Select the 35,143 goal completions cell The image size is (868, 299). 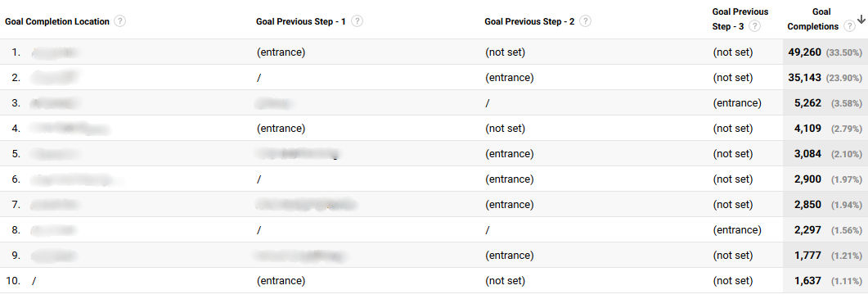825,78
